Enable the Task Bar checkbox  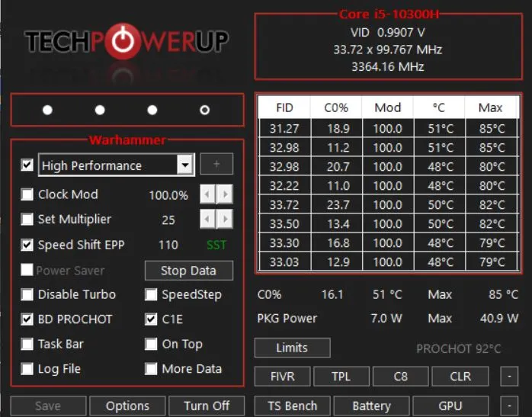pos(27,344)
